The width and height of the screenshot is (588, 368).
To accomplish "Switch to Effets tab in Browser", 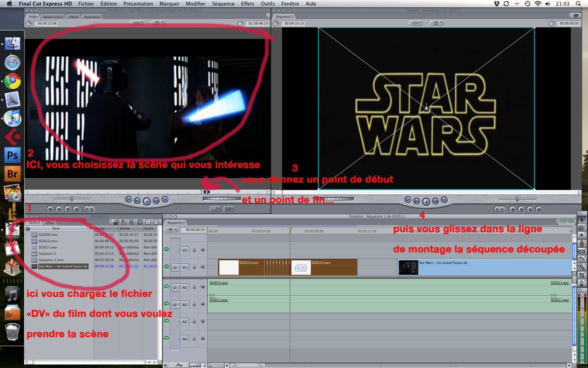I will click(x=50, y=223).
